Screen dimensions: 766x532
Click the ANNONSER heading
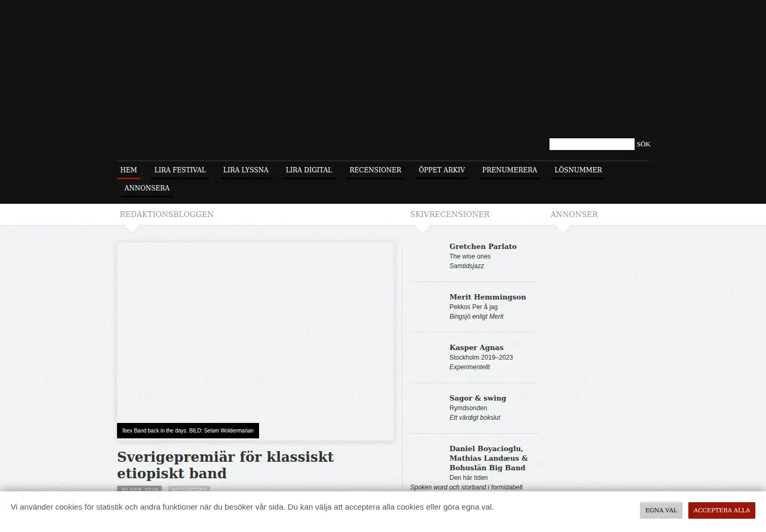(574, 214)
